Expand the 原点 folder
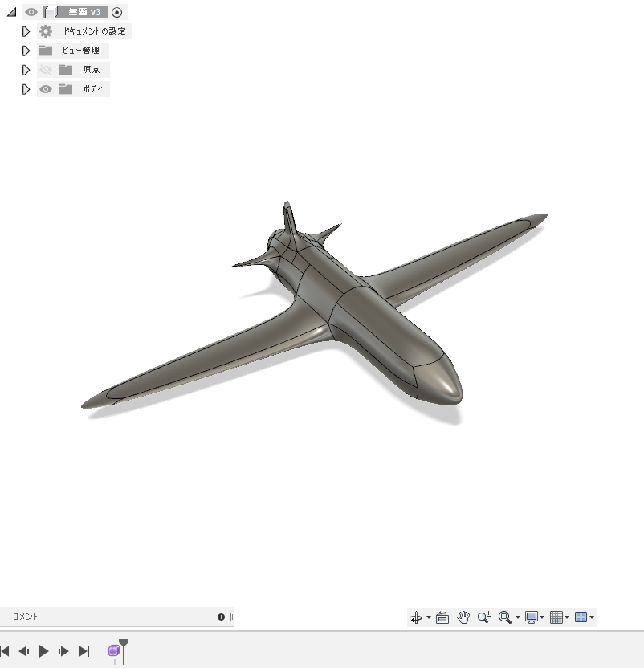 coord(26,70)
